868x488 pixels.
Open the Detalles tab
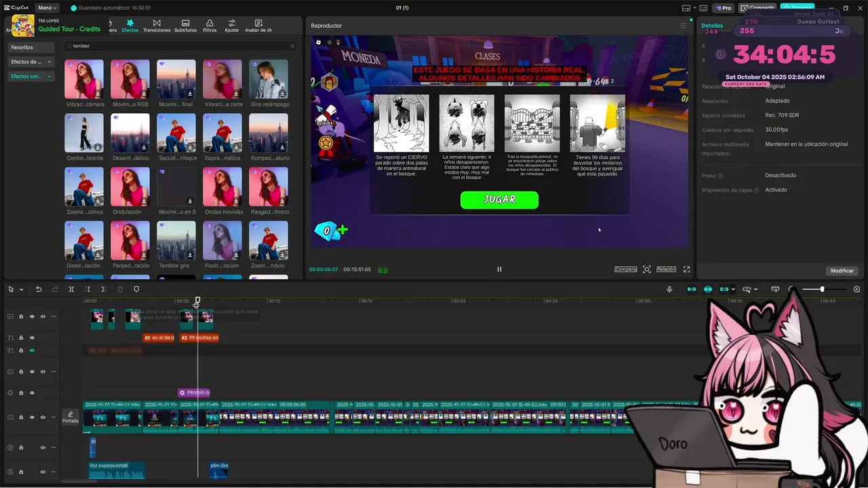[x=712, y=26]
